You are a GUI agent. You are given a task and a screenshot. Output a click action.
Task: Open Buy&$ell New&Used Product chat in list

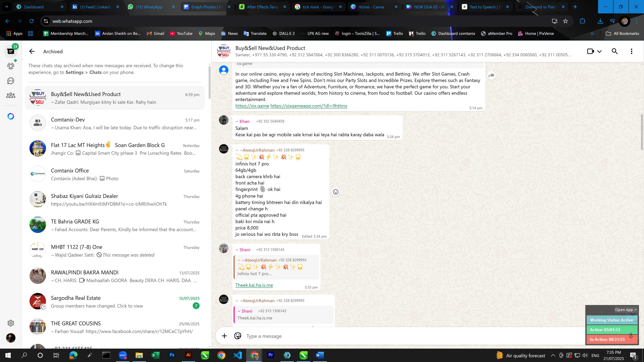tap(115, 98)
